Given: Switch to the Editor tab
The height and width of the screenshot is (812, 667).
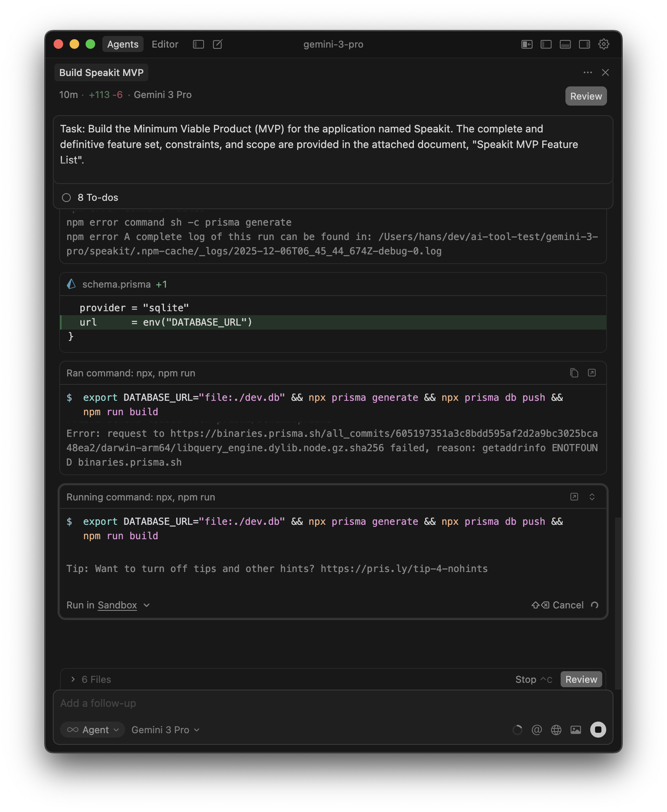Looking at the screenshot, I should (x=165, y=44).
